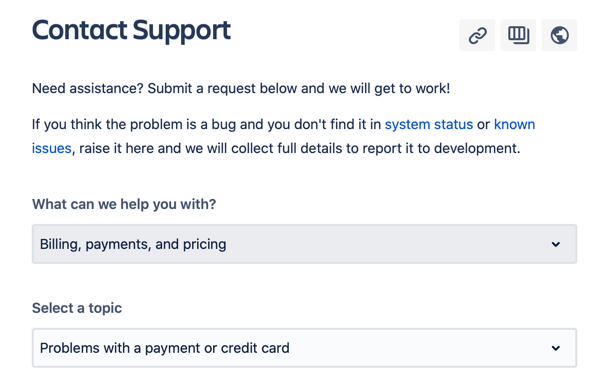
Task: Follow the "known" issues hyperlink
Action: (x=514, y=125)
